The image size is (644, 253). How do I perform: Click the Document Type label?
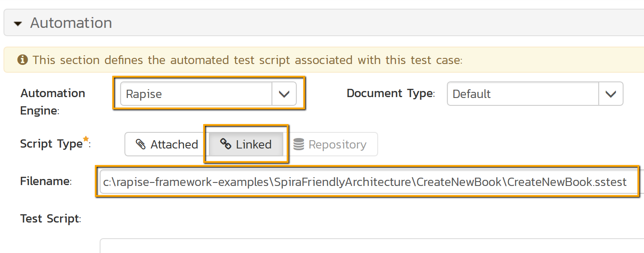[x=390, y=93]
